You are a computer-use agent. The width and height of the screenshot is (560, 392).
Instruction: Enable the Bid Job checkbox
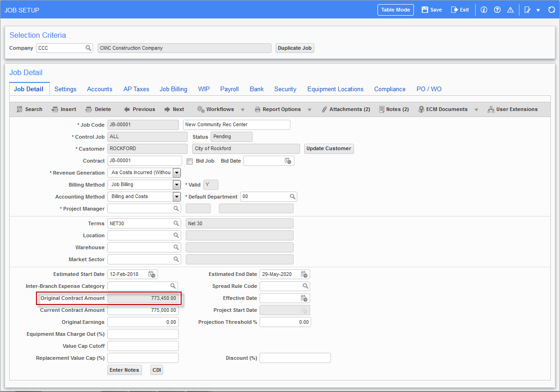pyautogui.click(x=189, y=161)
